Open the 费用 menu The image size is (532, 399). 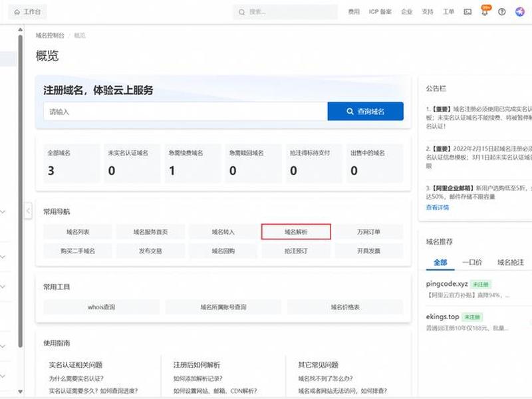[354, 12]
